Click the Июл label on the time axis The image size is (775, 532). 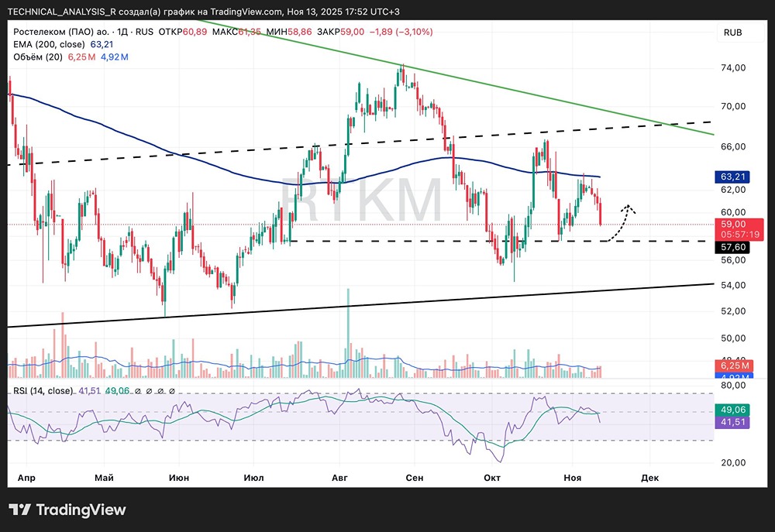click(x=253, y=478)
